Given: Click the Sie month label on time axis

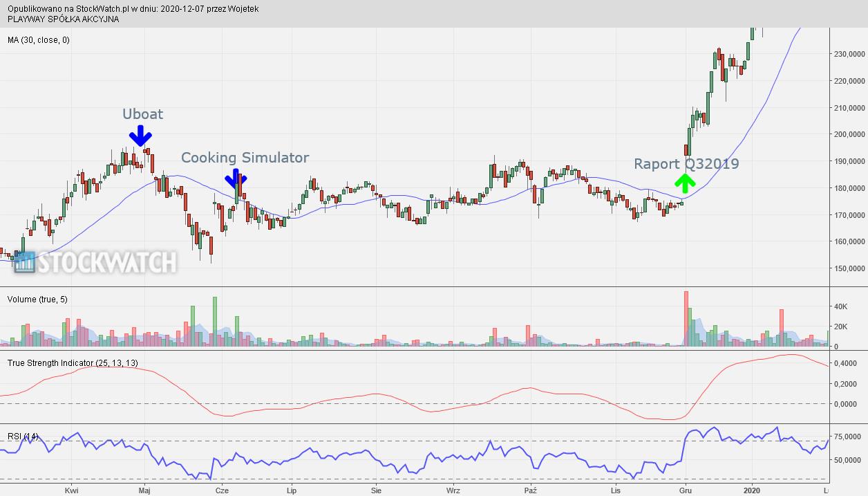Looking at the screenshot, I should point(376,490).
